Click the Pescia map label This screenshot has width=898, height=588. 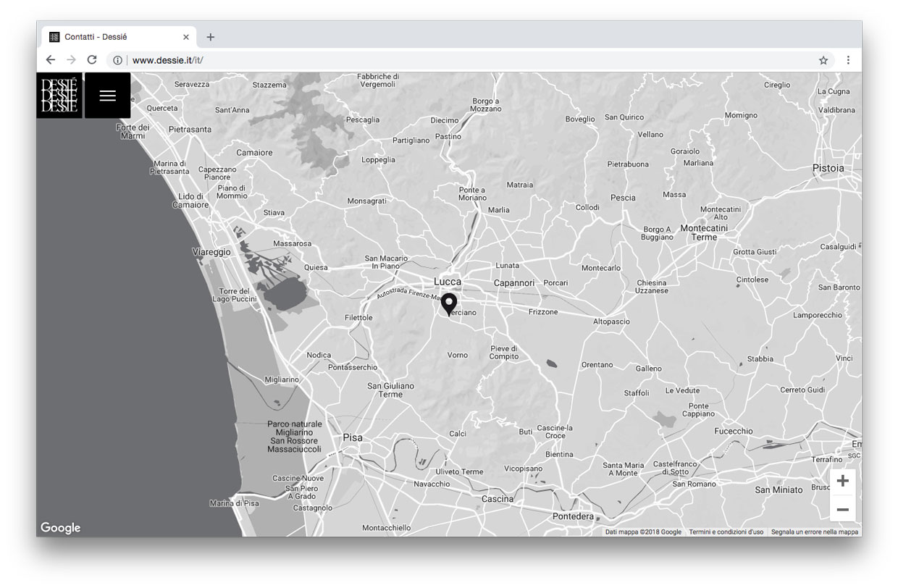623,198
